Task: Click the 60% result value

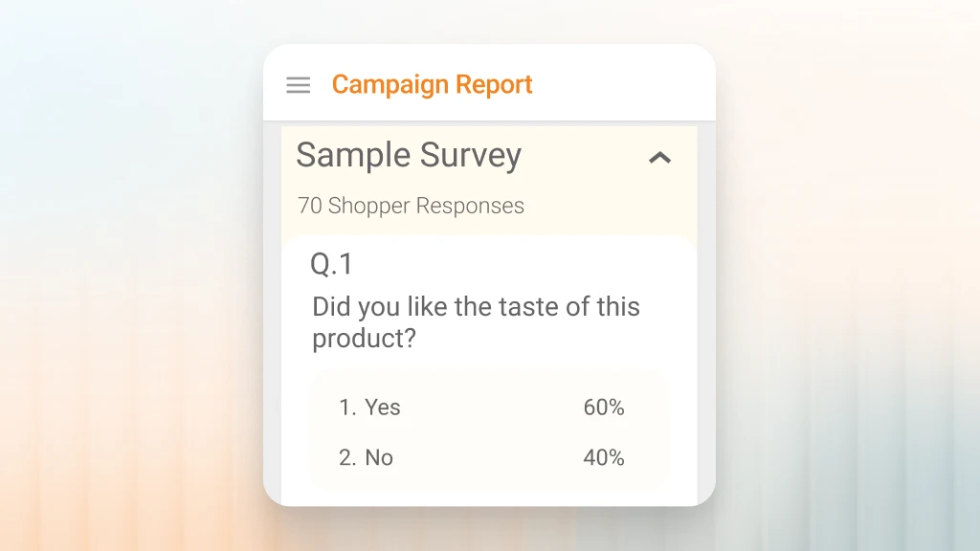Action: [x=604, y=408]
